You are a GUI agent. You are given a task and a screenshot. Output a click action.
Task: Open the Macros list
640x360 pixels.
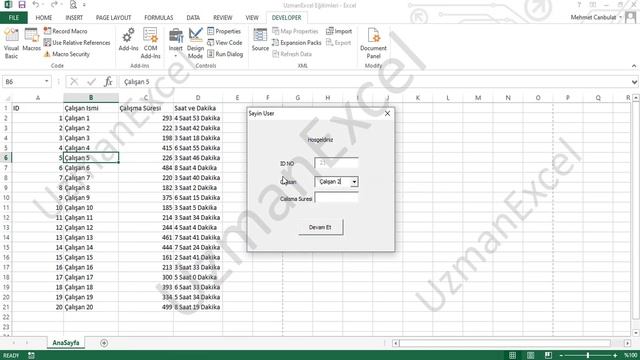coord(31,40)
